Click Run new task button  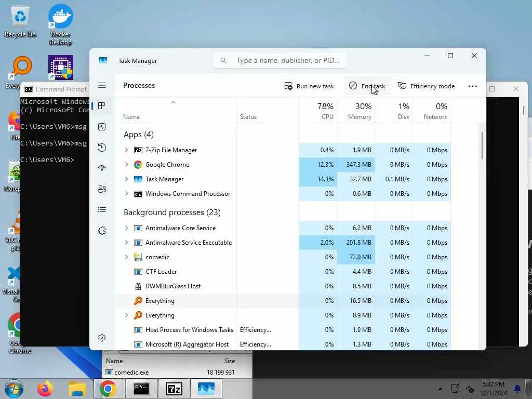point(309,86)
